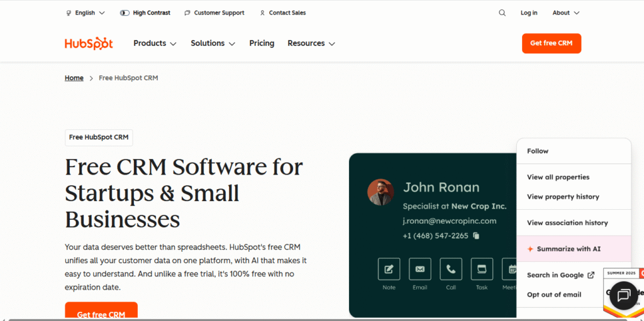The height and width of the screenshot is (321, 644).
Task: Open the About dropdown
Action: [x=565, y=13]
